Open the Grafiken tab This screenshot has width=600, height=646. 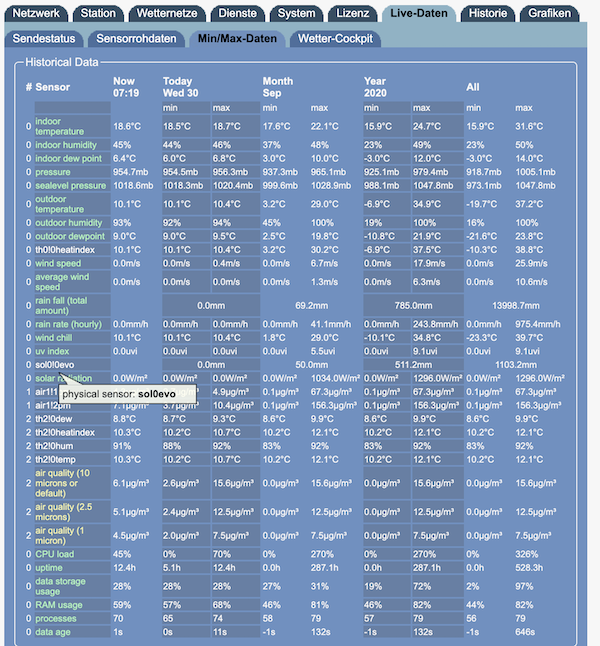tap(550, 14)
